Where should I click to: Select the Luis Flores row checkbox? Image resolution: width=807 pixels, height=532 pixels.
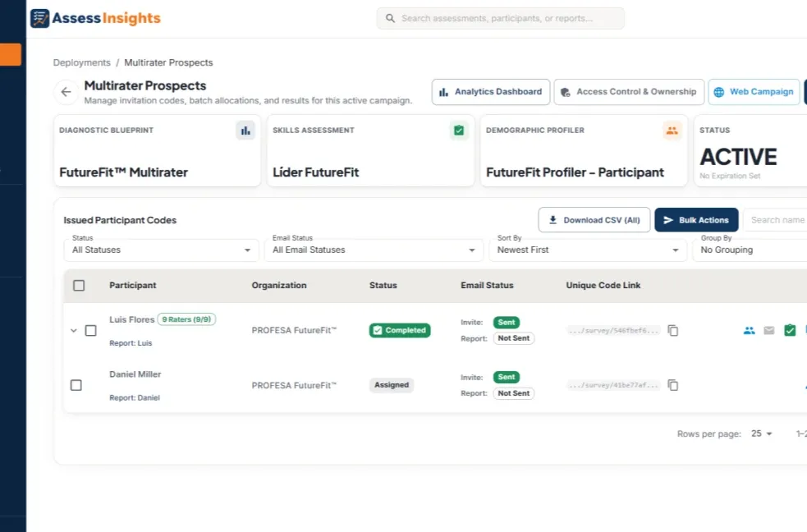coord(90,330)
